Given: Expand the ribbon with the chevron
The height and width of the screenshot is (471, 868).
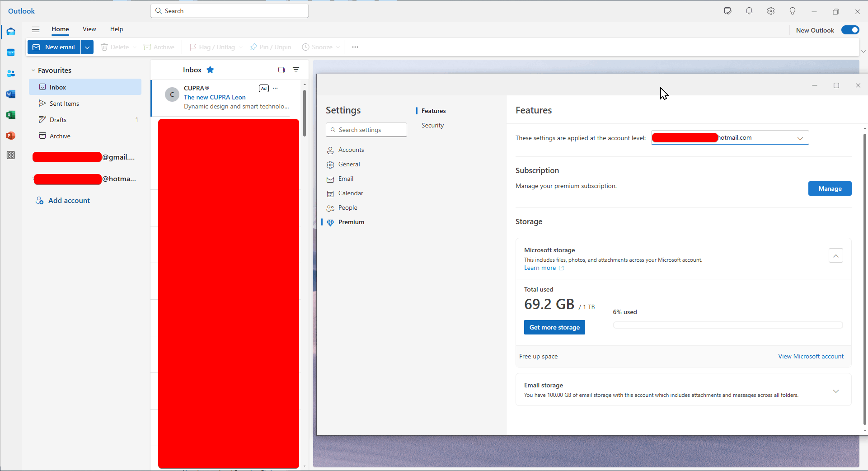Looking at the screenshot, I should (x=863, y=52).
